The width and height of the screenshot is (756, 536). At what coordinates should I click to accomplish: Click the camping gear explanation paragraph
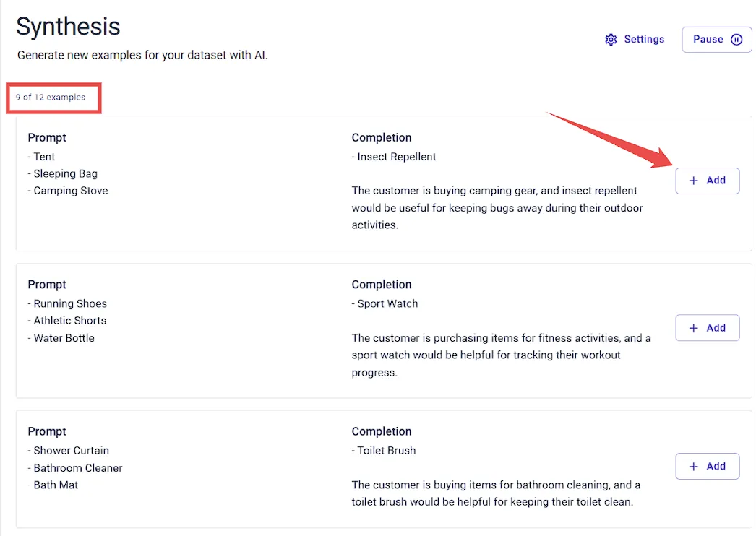click(497, 208)
